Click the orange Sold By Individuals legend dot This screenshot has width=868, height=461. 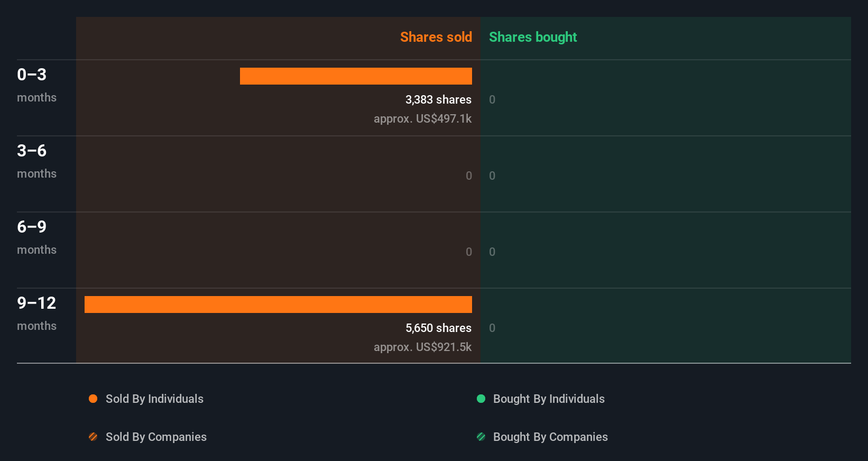pos(93,399)
